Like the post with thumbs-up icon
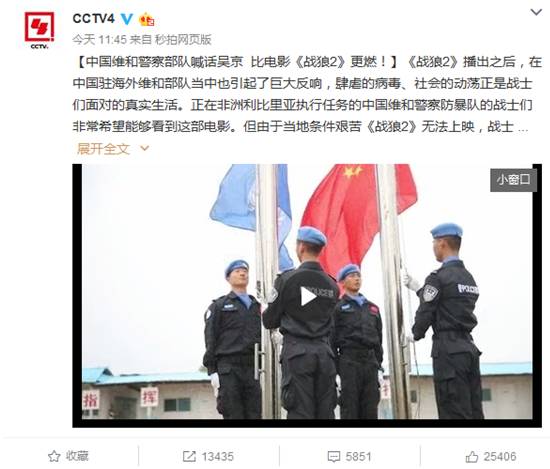Viewport: 550px width, 469px height. 472,456
